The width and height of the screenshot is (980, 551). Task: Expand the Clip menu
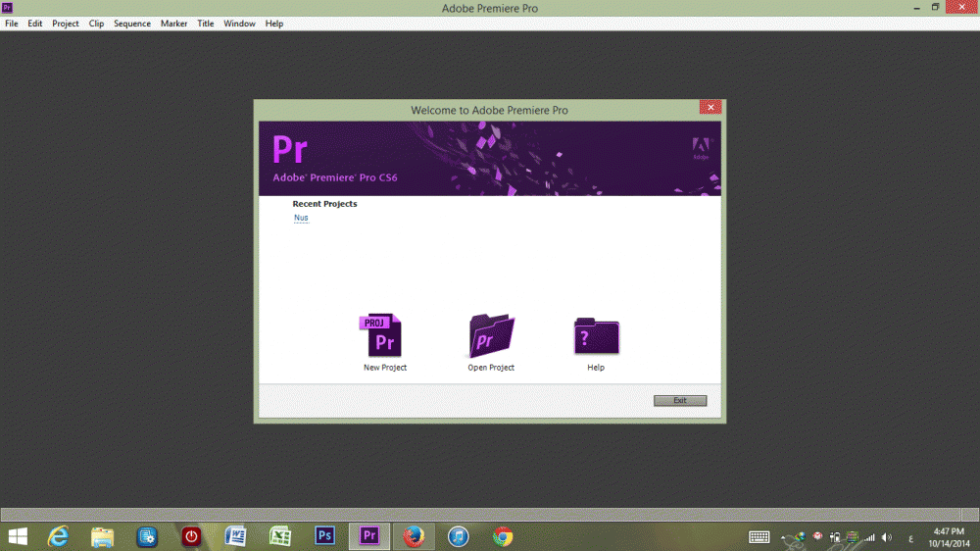96,24
